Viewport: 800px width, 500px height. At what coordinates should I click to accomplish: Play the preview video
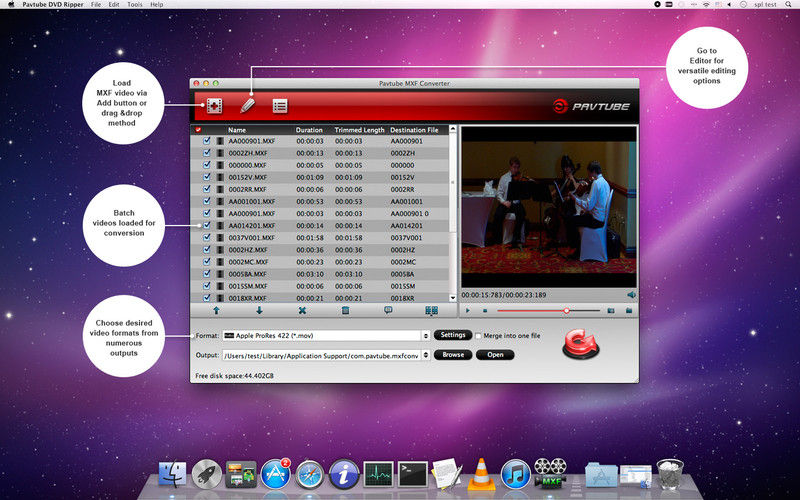tap(468, 310)
